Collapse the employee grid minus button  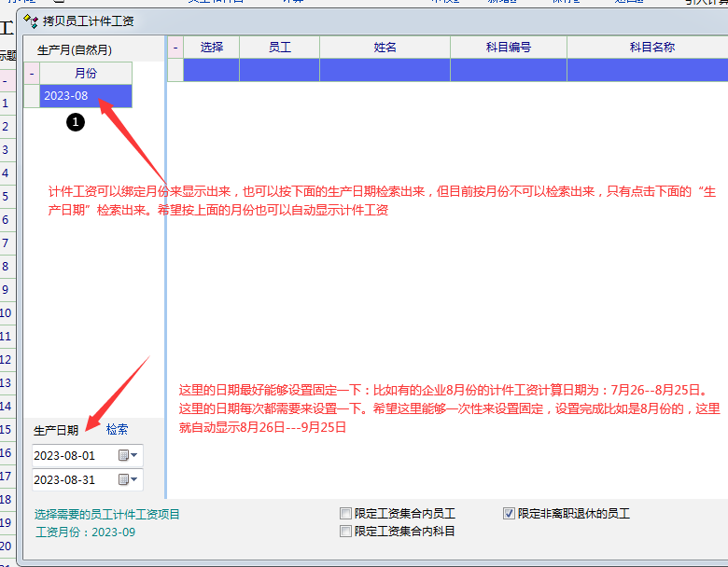point(175,47)
